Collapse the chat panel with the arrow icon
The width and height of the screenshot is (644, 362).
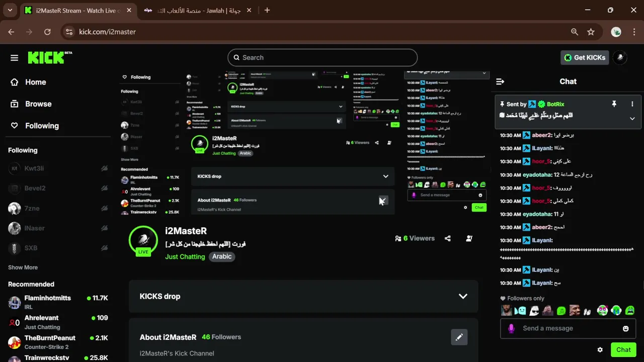(x=500, y=81)
